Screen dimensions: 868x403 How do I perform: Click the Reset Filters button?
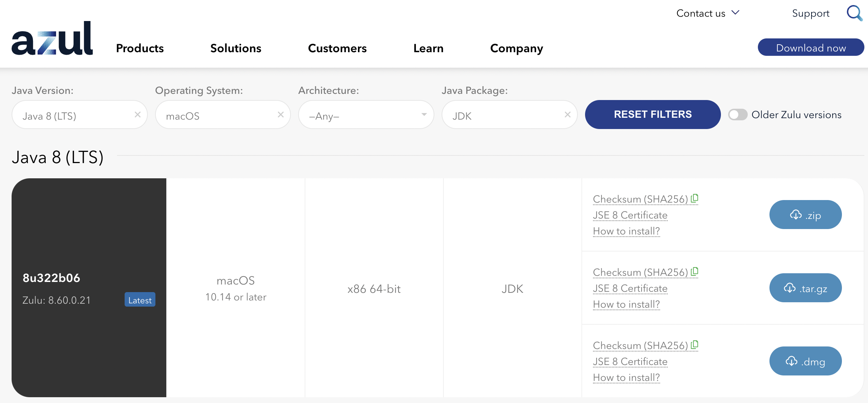point(652,115)
